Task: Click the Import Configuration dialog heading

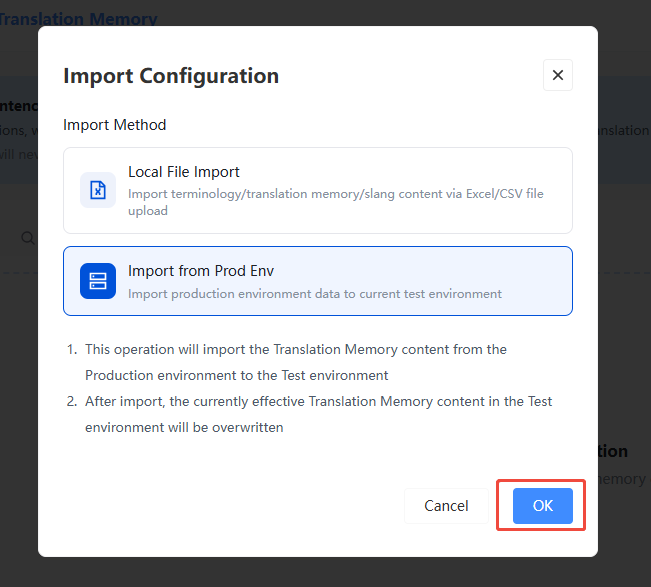Action: [x=171, y=76]
